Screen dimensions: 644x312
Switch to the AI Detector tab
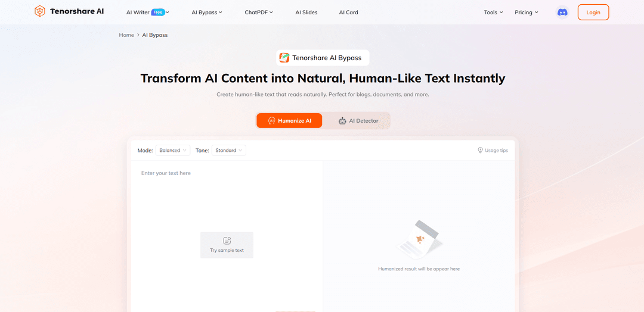click(357, 120)
